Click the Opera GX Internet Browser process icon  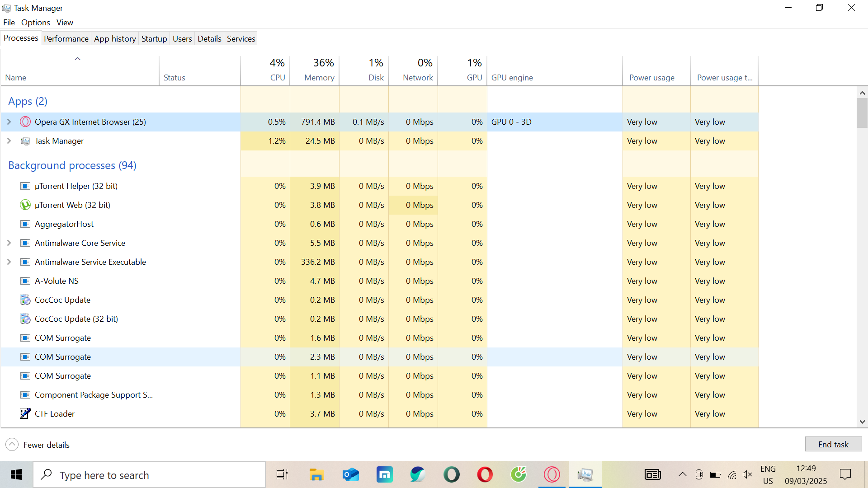pyautogui.click(x=25, y=122)
